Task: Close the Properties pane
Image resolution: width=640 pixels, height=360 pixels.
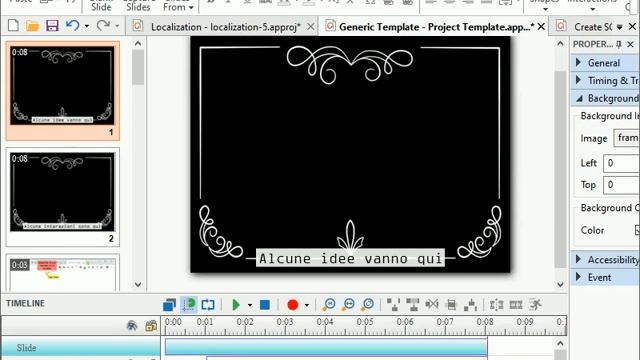Action: tap(631, 44)
